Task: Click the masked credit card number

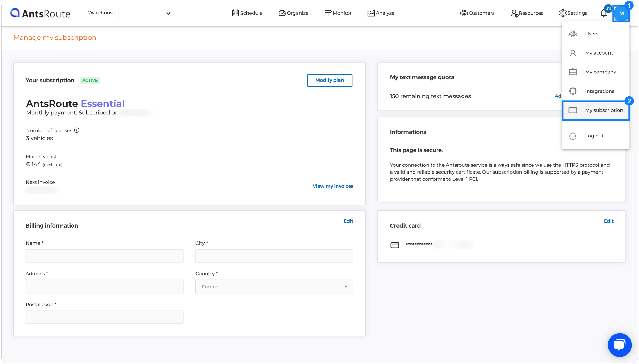Action: coord(419,244)
